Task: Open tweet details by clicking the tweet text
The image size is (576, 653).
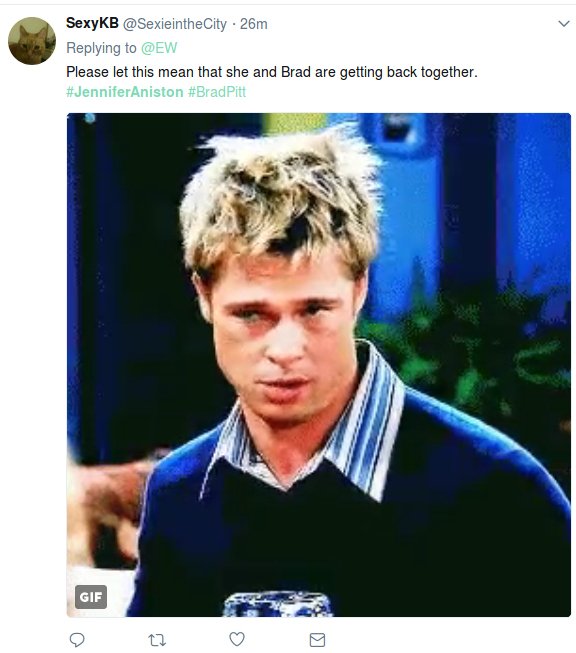Action: click(x=272, y=72)
